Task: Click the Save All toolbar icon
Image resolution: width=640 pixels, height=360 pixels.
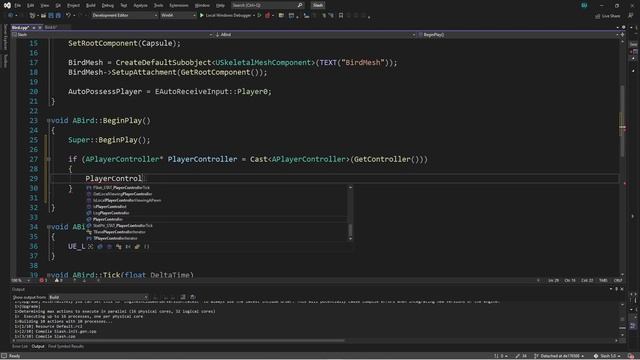Action: pos(58,16)
